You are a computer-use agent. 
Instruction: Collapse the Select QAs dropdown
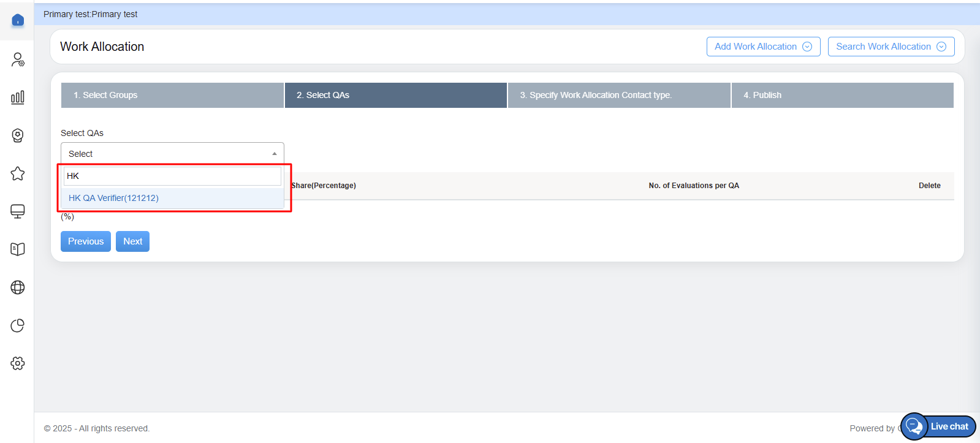172,154
